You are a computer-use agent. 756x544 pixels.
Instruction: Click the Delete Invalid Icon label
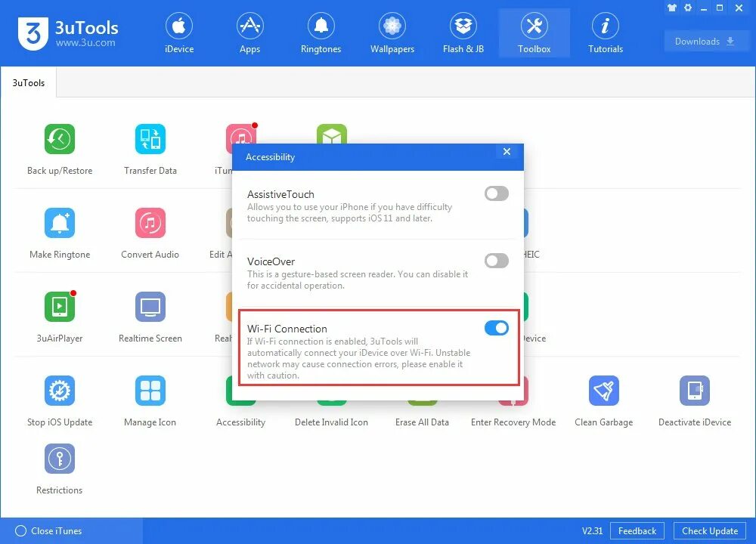pyautogui.click(x=331, y=422)
